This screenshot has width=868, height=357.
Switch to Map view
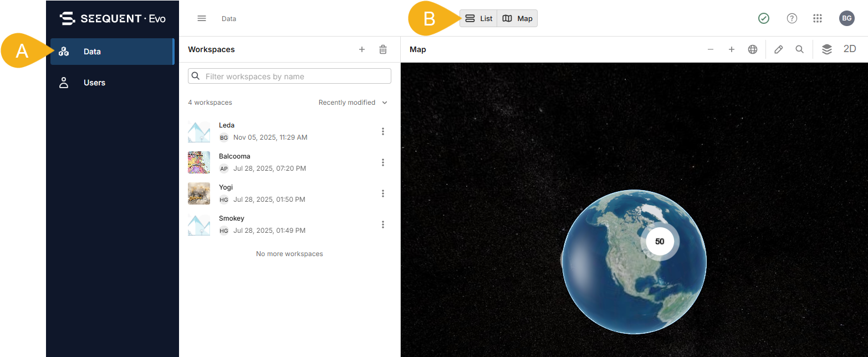(517, 18)
